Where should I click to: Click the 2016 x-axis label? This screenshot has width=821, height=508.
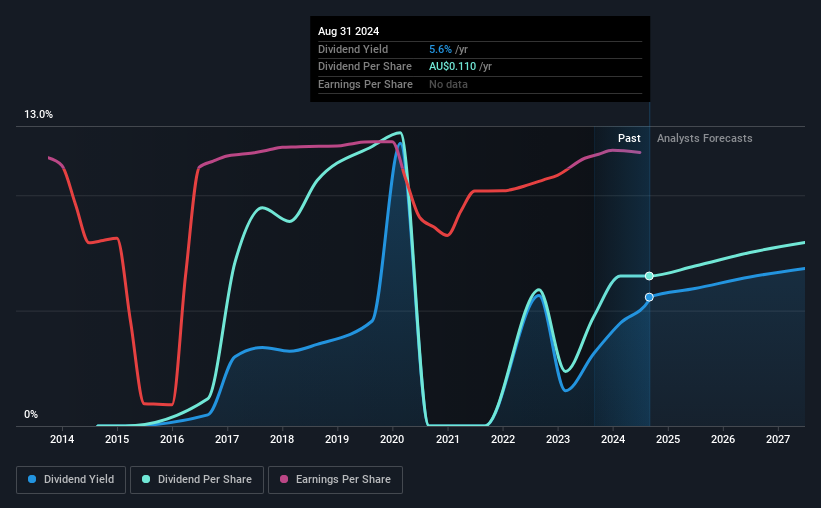172,439
